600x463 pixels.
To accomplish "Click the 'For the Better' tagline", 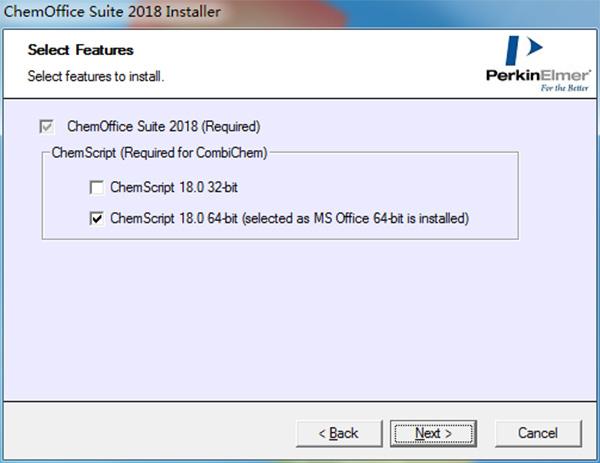I will [564, 88].
